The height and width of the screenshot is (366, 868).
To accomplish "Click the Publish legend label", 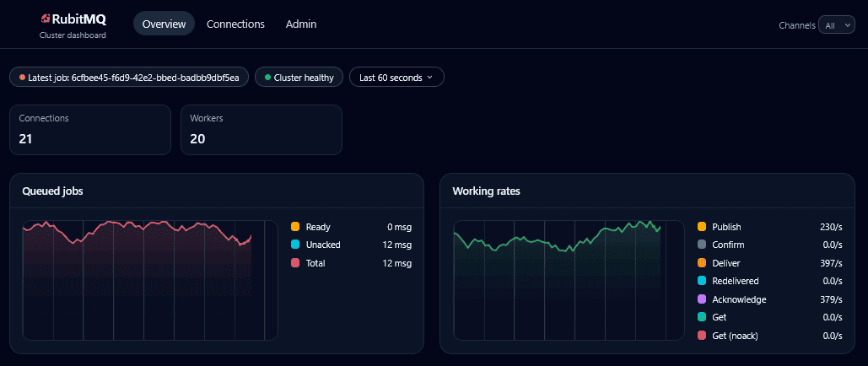I will [726, 227].
